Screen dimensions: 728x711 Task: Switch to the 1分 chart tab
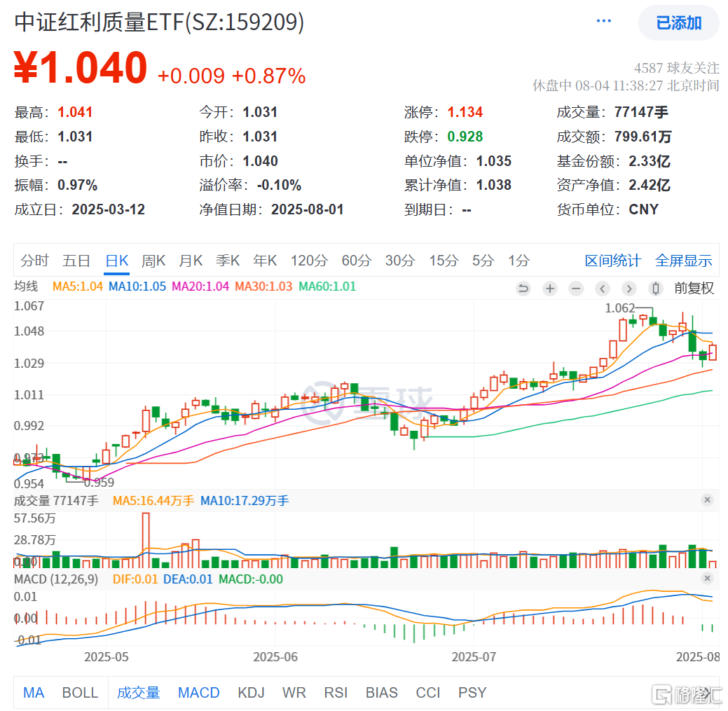coord(518,261)
